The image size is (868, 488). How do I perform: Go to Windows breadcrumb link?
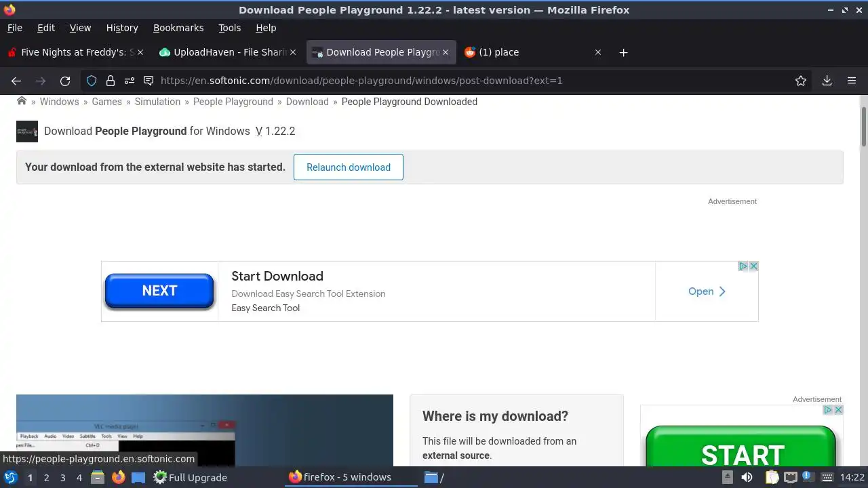coord(59,102)
